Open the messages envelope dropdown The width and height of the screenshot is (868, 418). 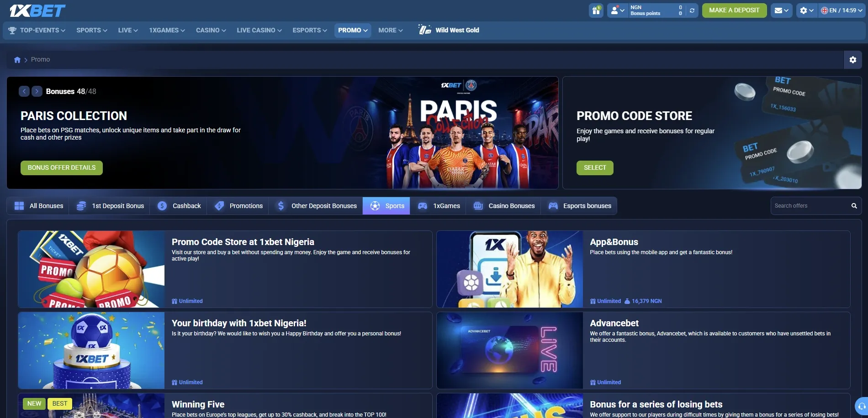point(781,10)
